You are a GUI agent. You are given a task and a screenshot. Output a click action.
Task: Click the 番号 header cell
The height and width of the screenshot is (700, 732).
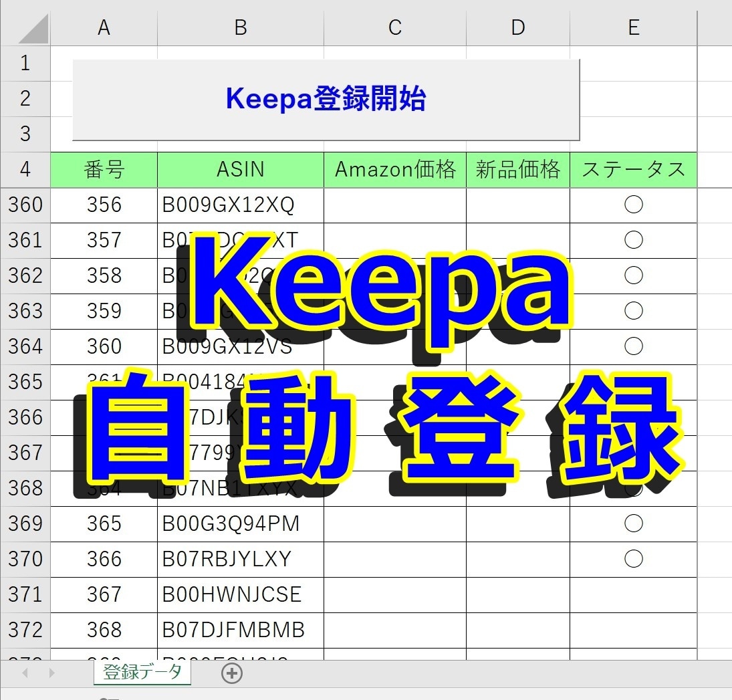click(x=104, y=170)
